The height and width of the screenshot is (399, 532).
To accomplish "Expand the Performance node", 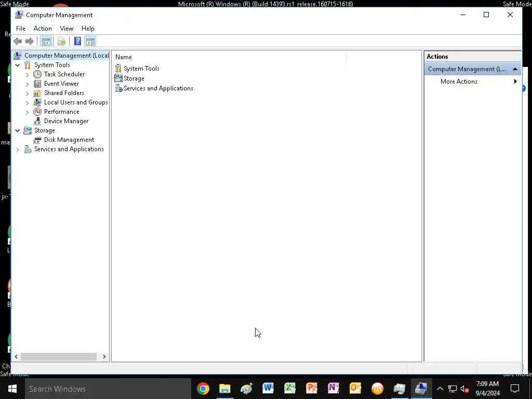I will tap(27, 112).
